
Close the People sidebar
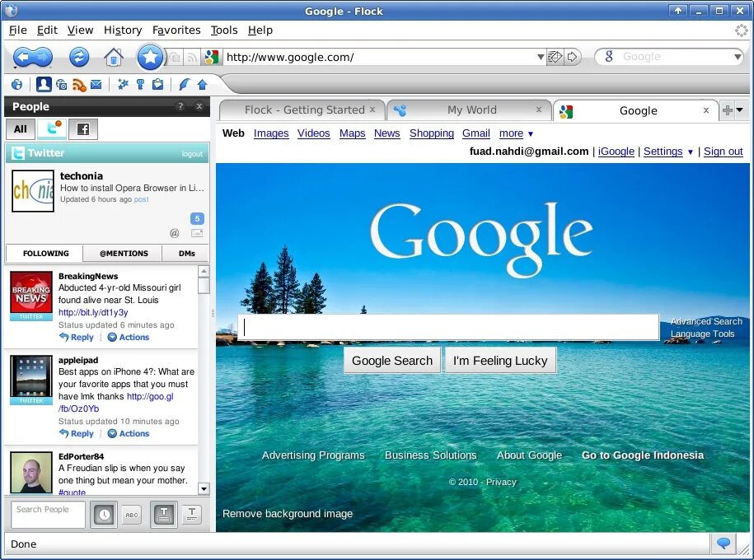point(199,106)
